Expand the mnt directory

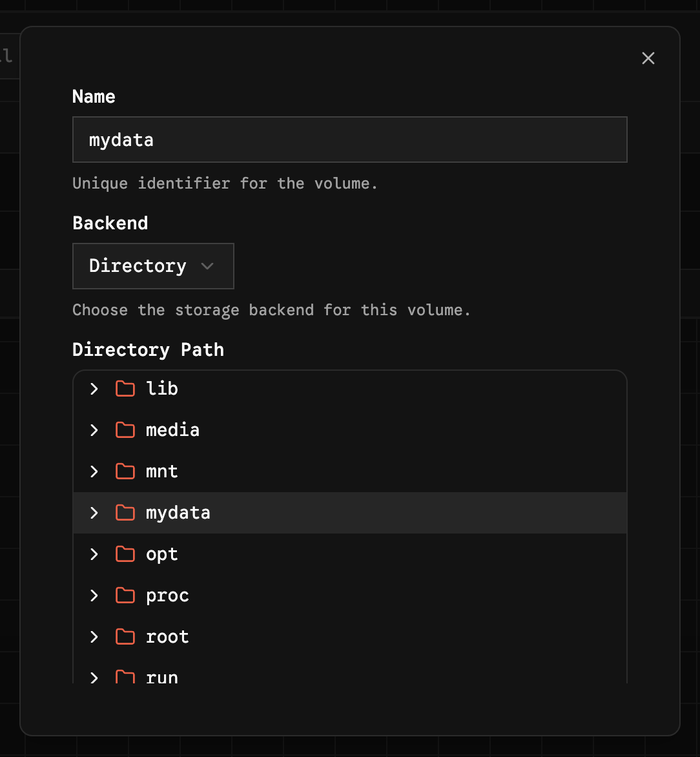(x=94, y=471)
